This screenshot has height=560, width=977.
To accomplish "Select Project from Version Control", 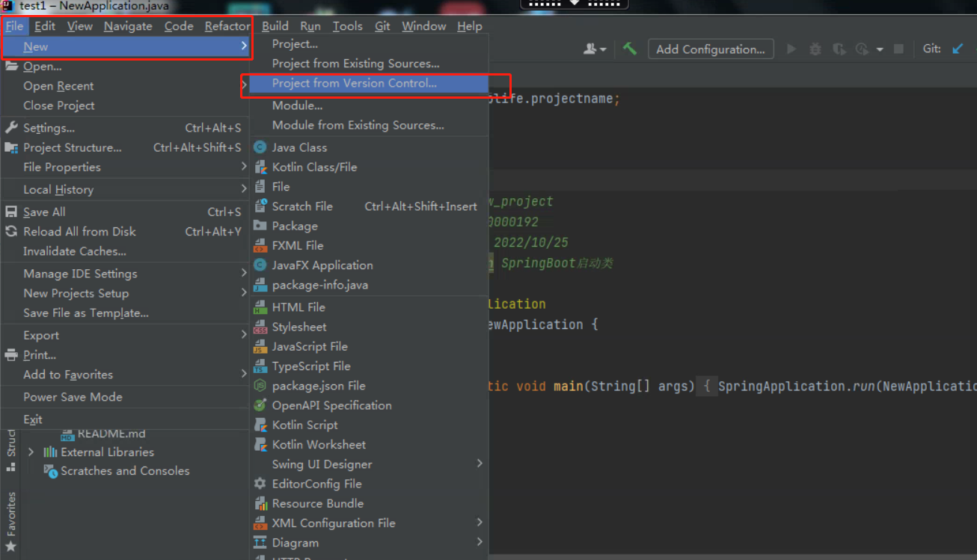I will pos(368,83).
